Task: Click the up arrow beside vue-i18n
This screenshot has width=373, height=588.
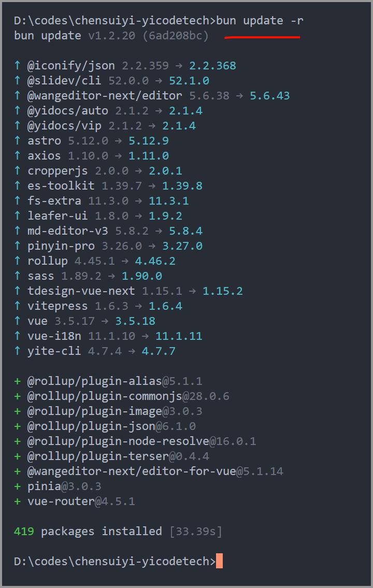Action: pyautogui.click(x=18, y=336)
